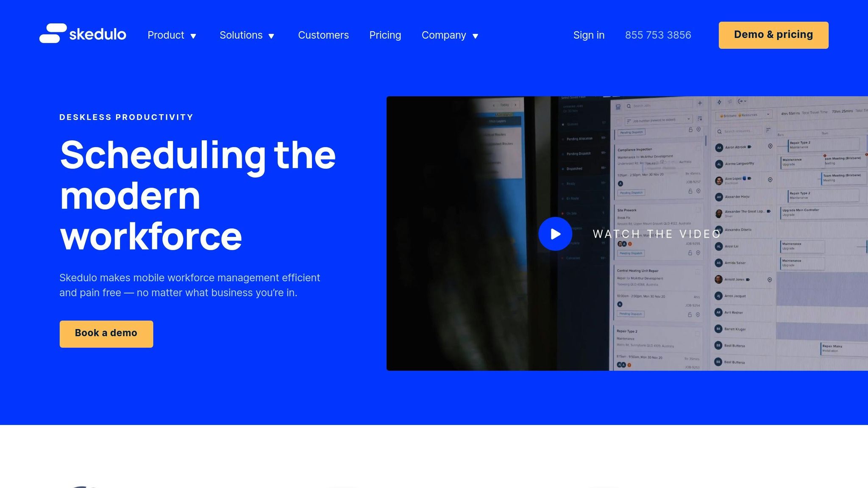This screenshot has width=868, height=488.
Task: Open the Company menu
Action: tap(444, 35)
